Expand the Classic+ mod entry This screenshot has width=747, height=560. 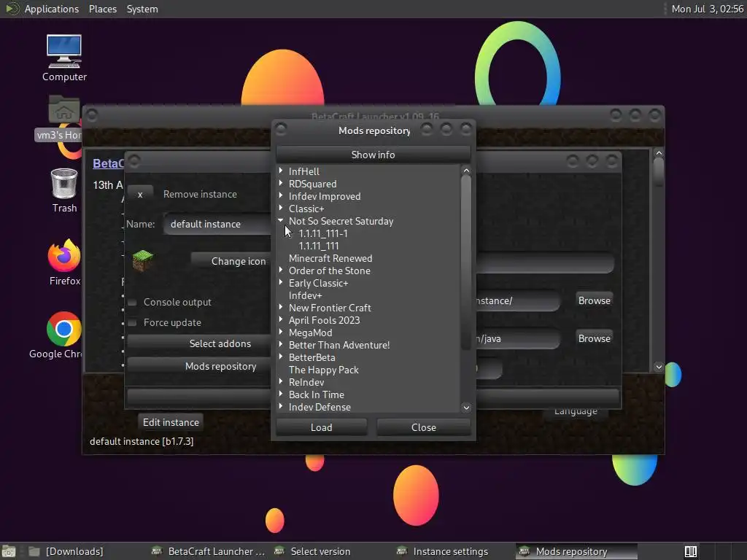[281, 208]
